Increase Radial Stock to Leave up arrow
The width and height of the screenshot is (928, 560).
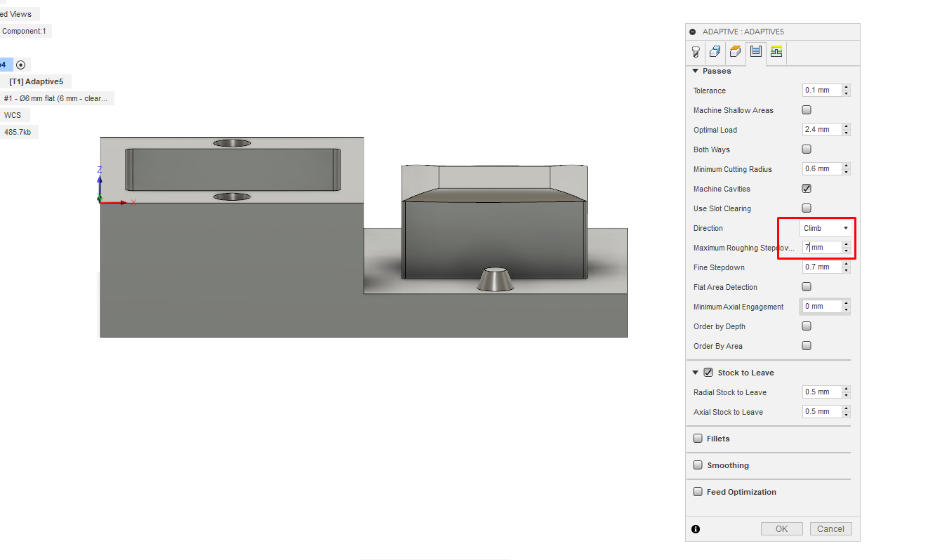(847, 389)
